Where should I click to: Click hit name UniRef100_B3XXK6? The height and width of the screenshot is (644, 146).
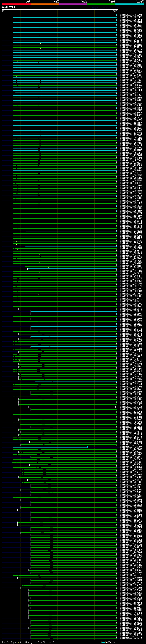coord(131,339)
